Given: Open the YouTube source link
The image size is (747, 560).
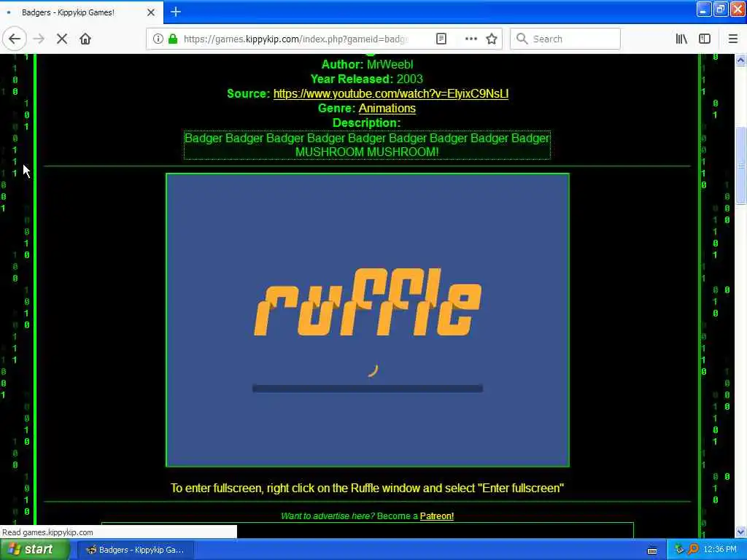Looking at the screenshot, I should pyautogui.click(x=391, y=94).
